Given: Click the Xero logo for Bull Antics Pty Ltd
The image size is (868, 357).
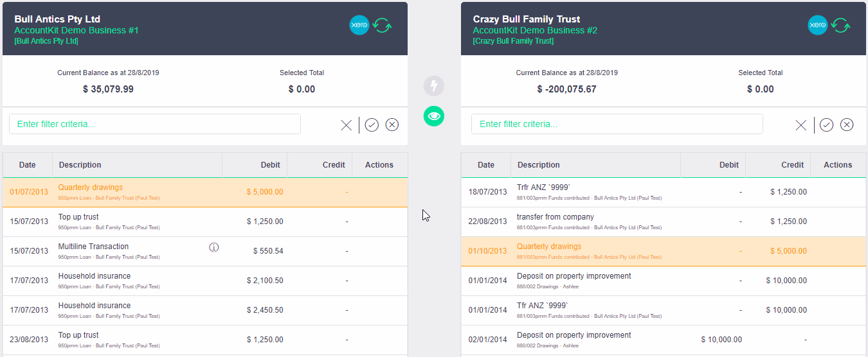Looking at the screenshot, I should coord(359,26).
